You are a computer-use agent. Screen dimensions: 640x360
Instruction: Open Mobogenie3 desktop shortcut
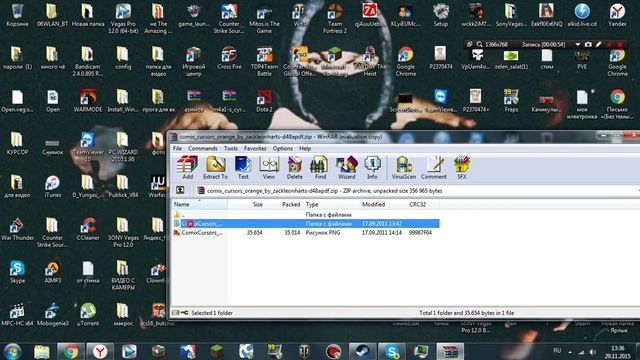53,314
